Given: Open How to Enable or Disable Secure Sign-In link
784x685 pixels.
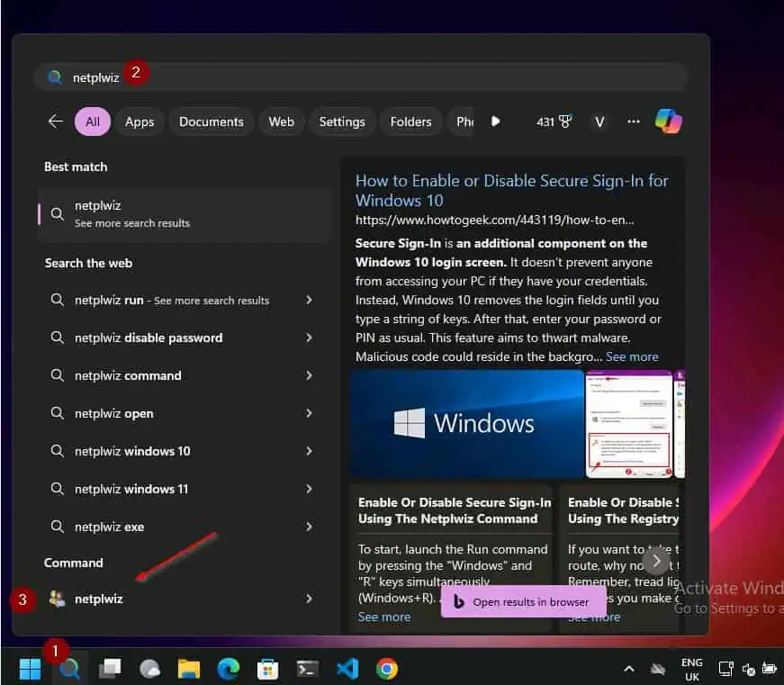Looking at the screenshot, I should [511, 191].
